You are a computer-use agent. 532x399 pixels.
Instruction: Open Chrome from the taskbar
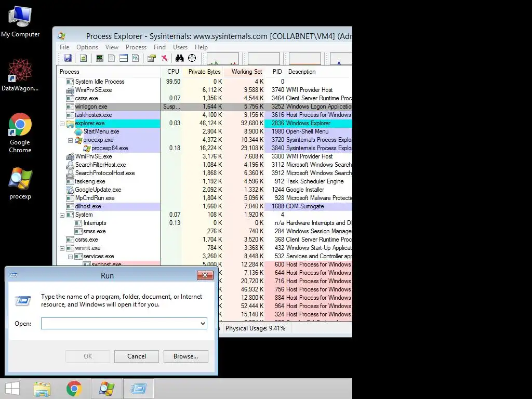[74, 389]
